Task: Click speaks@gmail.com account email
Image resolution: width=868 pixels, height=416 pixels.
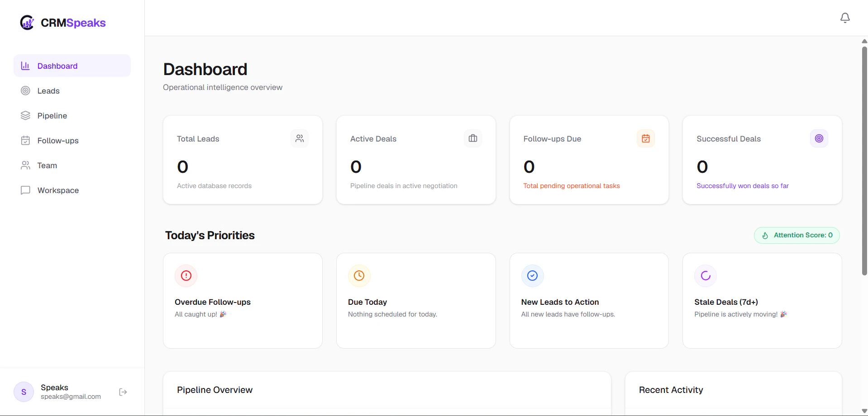Action: pos(71,397)
